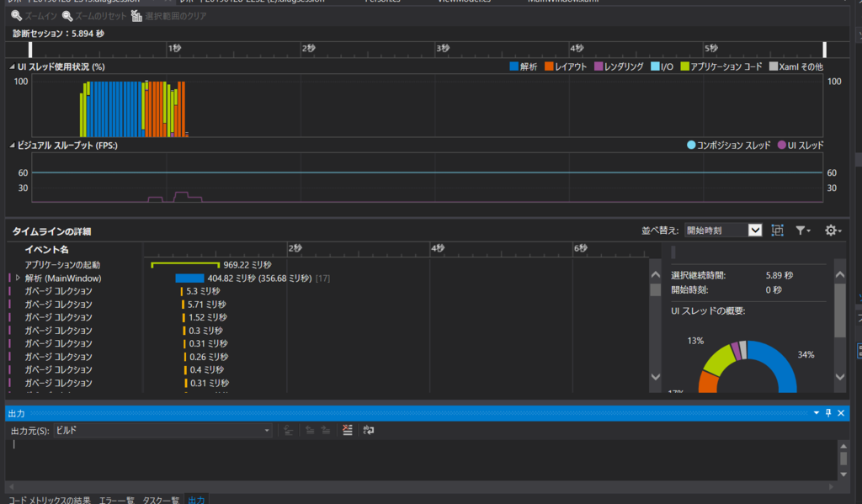This screenshot has height=504, width=862.
Task: Click the Zoom In (ズームイン) magnifier icon
Action: (17, 16)
